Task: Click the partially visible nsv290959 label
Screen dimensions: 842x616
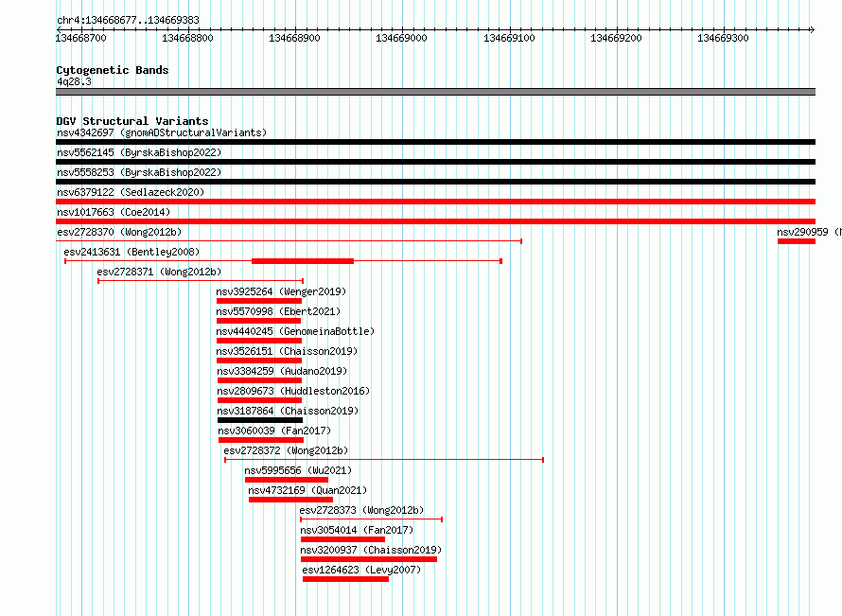Action: (809, 232)
